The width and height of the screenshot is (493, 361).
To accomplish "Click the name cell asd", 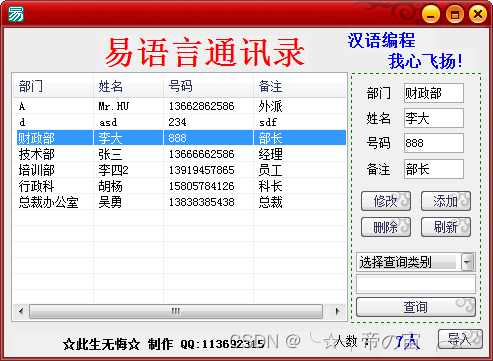I will point(108,122).
